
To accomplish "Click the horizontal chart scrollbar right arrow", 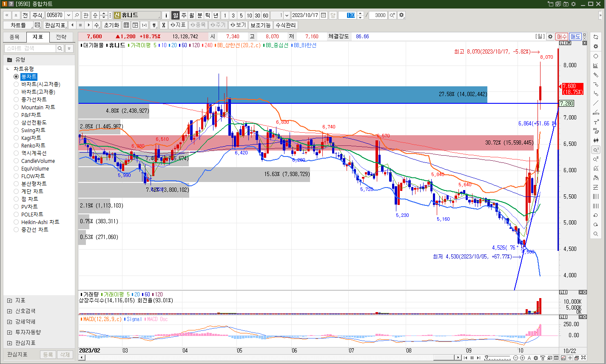I will 458,358.
